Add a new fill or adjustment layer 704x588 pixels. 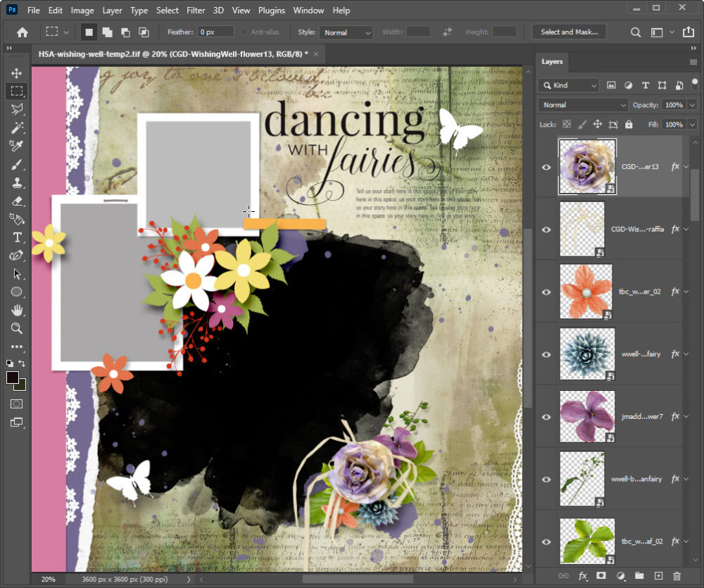pos(620,576)
